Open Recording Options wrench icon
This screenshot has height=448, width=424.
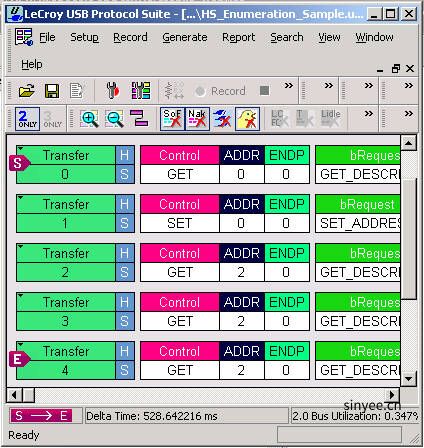pos(113,90)
